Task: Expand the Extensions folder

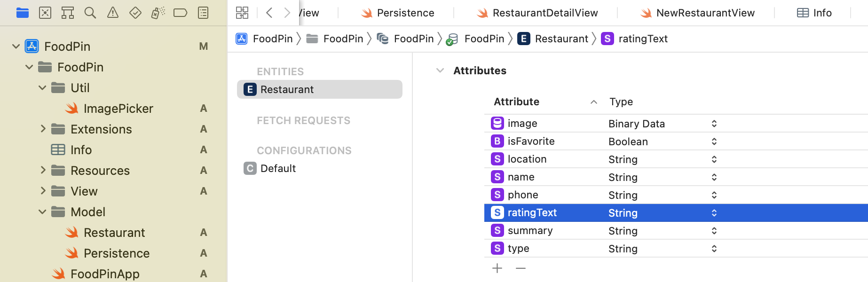Action: point(43,129)
